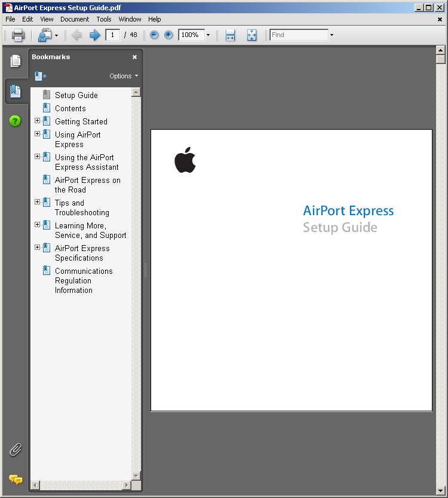Click the AirPort Express title text
The height and width of the screenshot is (498, 448).
tap(348, 211)
